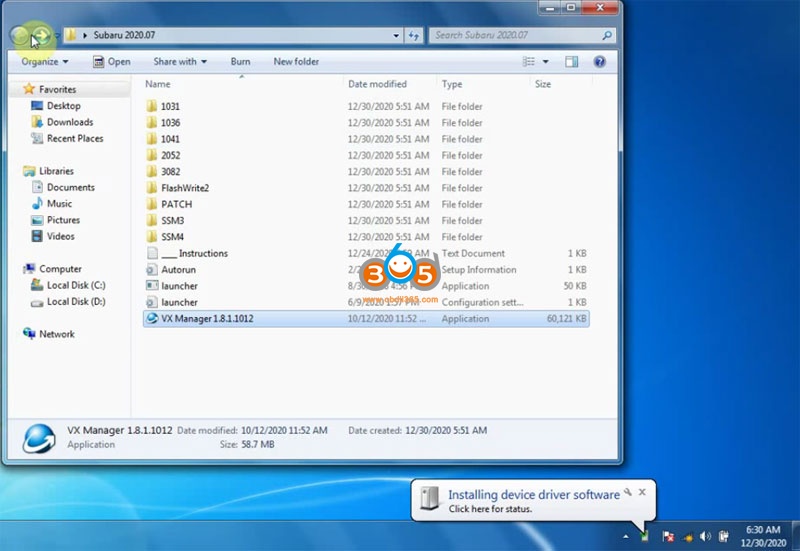Select Libraries in navigation pane
The width and height of the screenshot is (800, 551).
[48, 171]
